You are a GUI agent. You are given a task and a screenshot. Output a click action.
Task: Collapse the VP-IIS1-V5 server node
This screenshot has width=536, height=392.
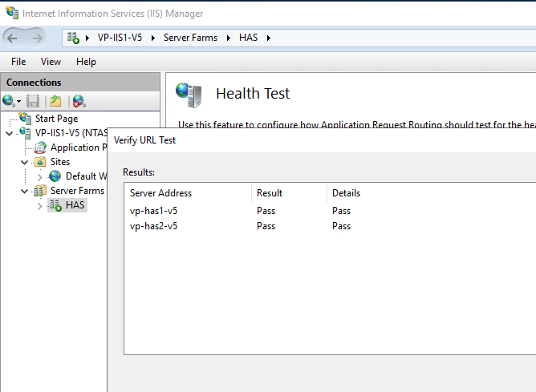tap(10, 133)
